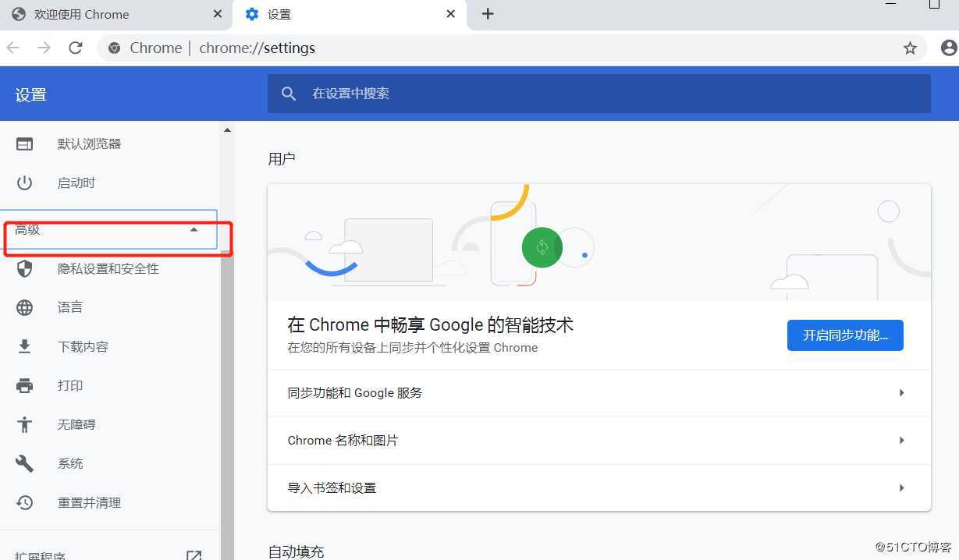Click arrow beside 导入书签和设置

901,487
